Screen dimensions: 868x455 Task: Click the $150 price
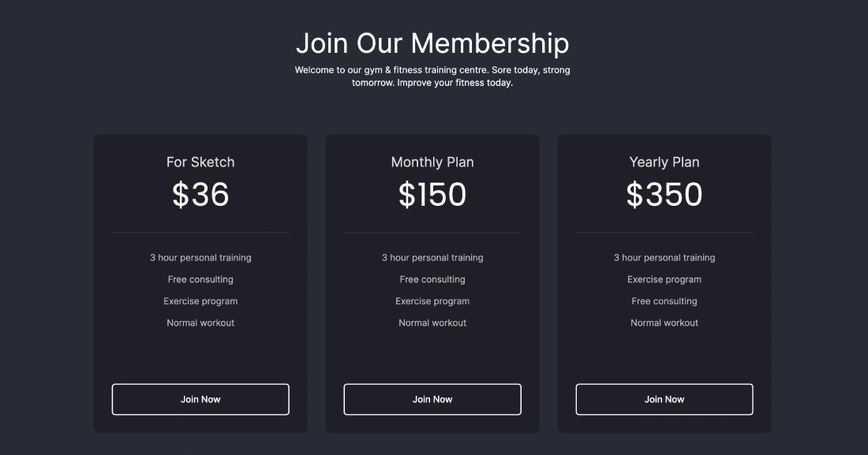[432, 195]
